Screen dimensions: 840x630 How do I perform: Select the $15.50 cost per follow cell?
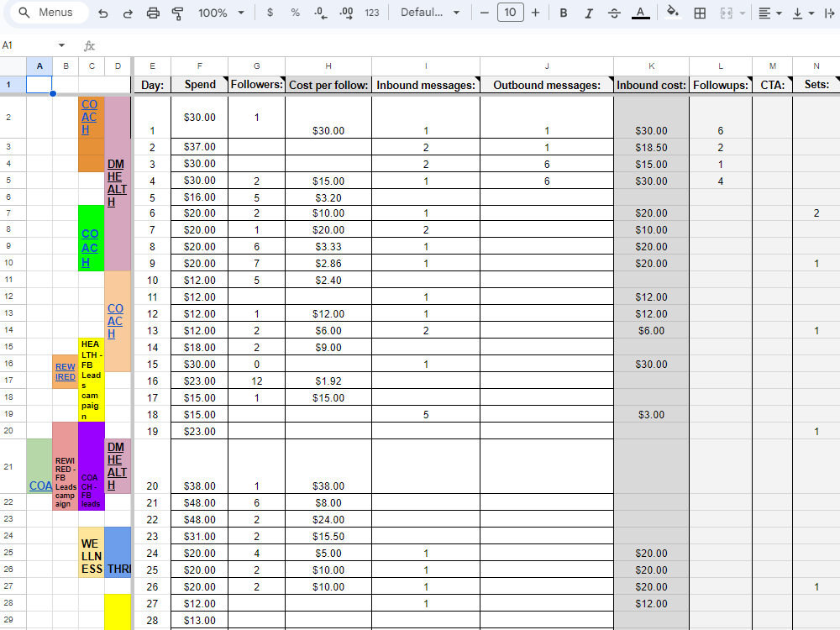click(328, 536)
